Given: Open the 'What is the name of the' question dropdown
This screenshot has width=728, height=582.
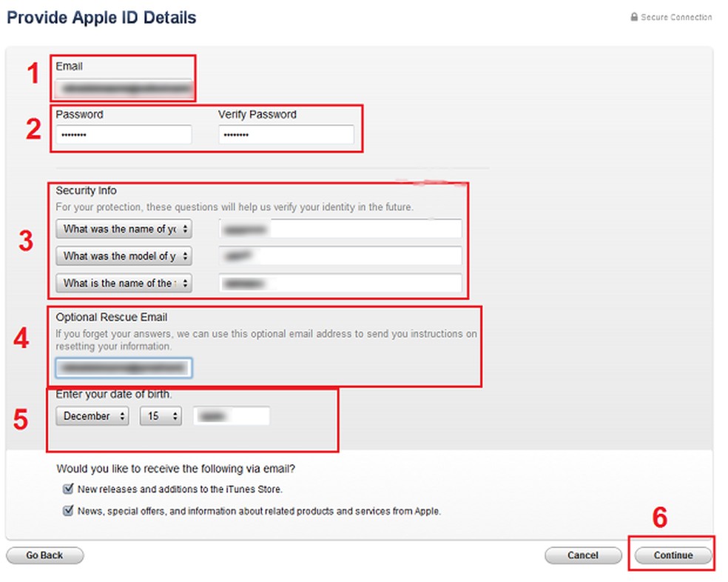Looking at the screenshot, I should coord(124,283).
